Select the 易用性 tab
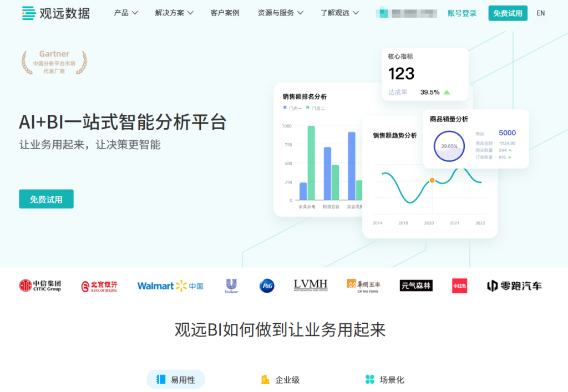The height and width of the screenshot is (392, 568). [x=176, y=379]
